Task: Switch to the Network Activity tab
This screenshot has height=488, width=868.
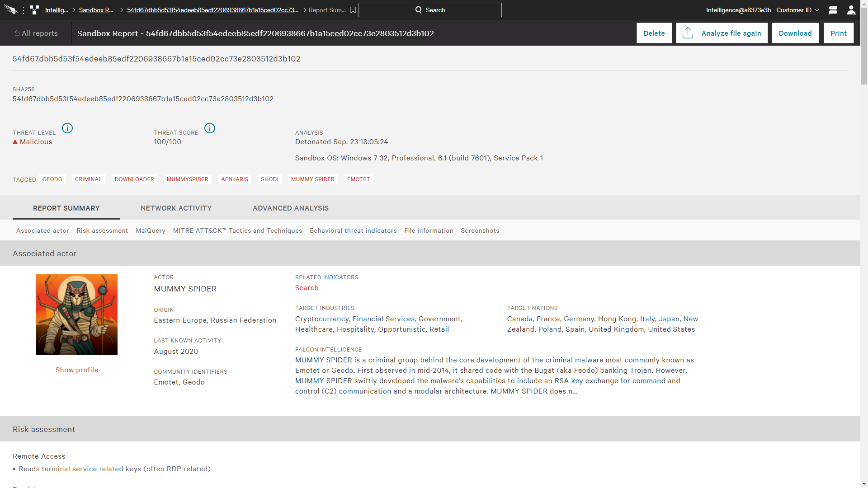Action: pos(176,208)
